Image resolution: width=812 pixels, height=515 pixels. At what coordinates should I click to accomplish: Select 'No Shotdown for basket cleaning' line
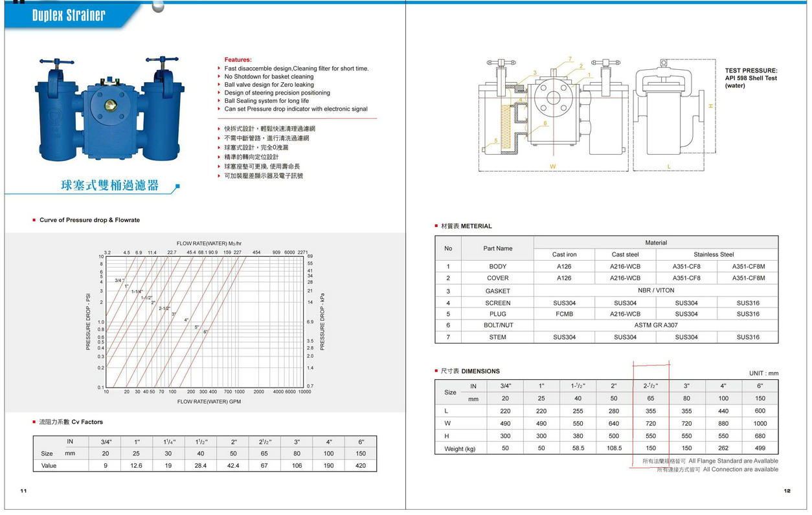pyautogui.click(x=269, y=76)
